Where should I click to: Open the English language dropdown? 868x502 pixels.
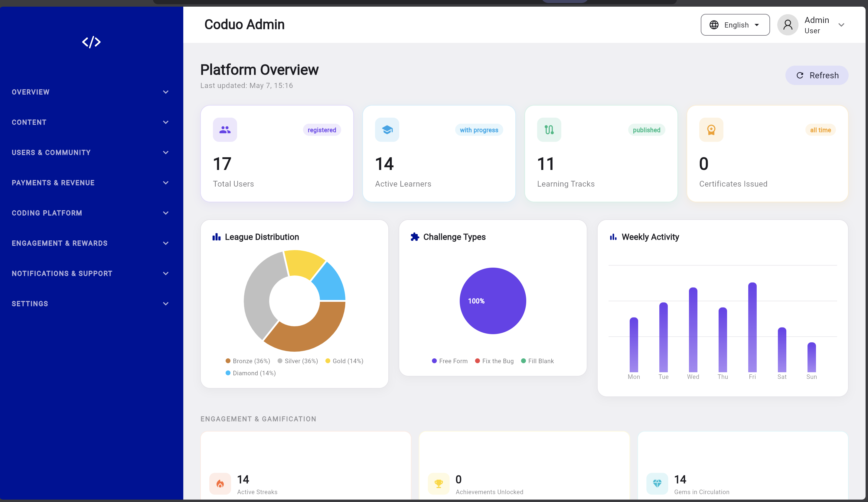(735, 25)
